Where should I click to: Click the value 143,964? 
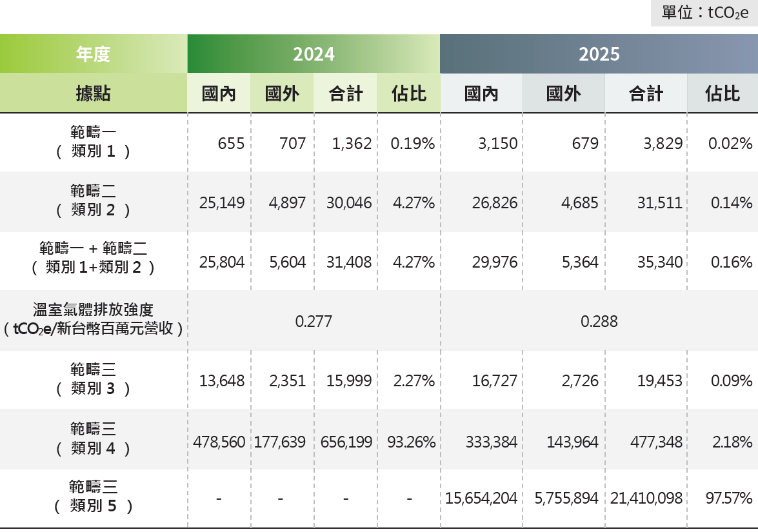point(572,442)
